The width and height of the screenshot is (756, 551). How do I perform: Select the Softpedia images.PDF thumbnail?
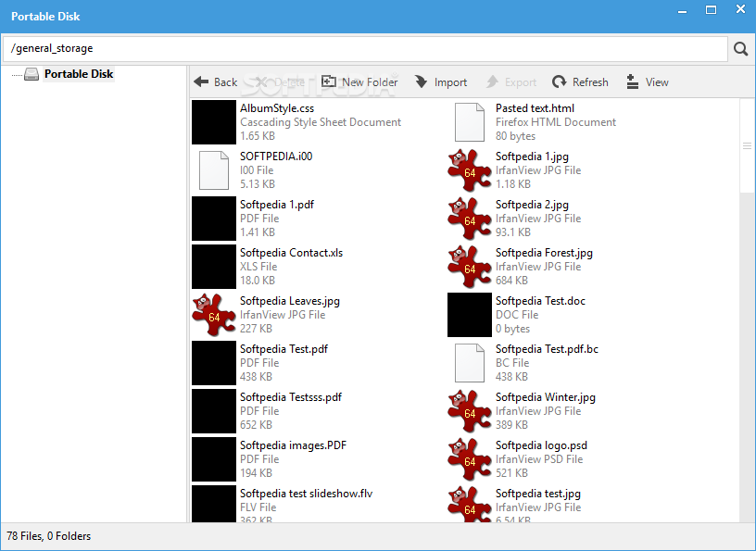pyautogui.click(x=214, y=459)
